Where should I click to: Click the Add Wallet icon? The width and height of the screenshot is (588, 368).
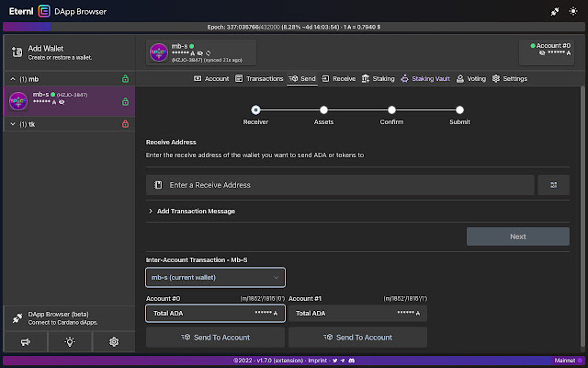pyautogui.click(x=17, y=52)
